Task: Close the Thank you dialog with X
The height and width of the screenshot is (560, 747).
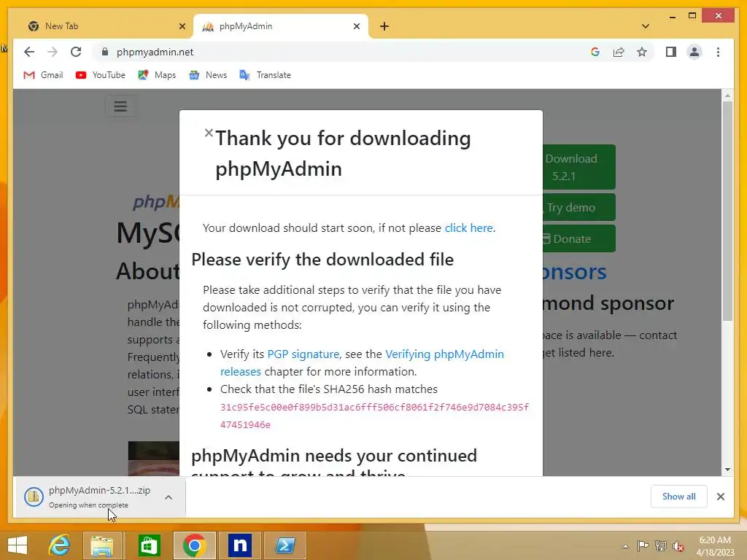Action: coord(209,133)
